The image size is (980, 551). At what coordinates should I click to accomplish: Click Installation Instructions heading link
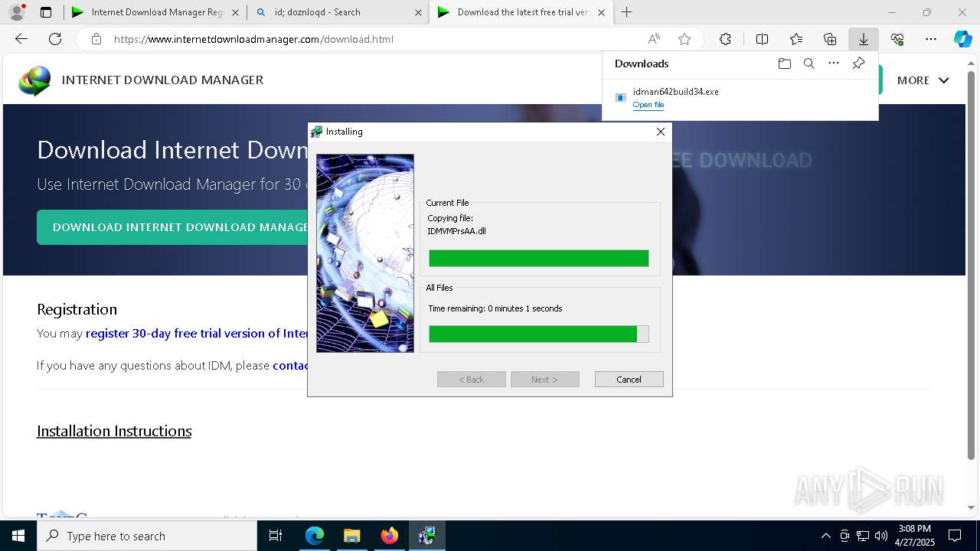click(114, 431)
